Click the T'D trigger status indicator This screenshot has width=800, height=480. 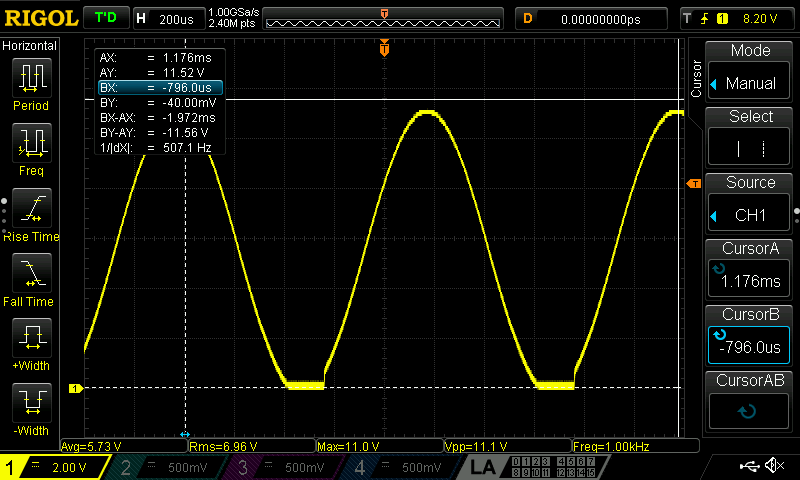click(106, 18)
